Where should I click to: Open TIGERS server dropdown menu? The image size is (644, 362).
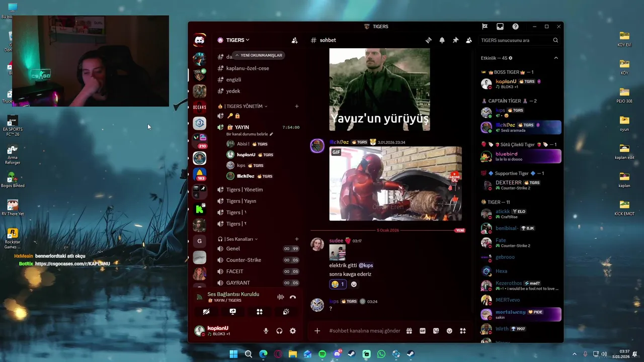pos(237,40)
